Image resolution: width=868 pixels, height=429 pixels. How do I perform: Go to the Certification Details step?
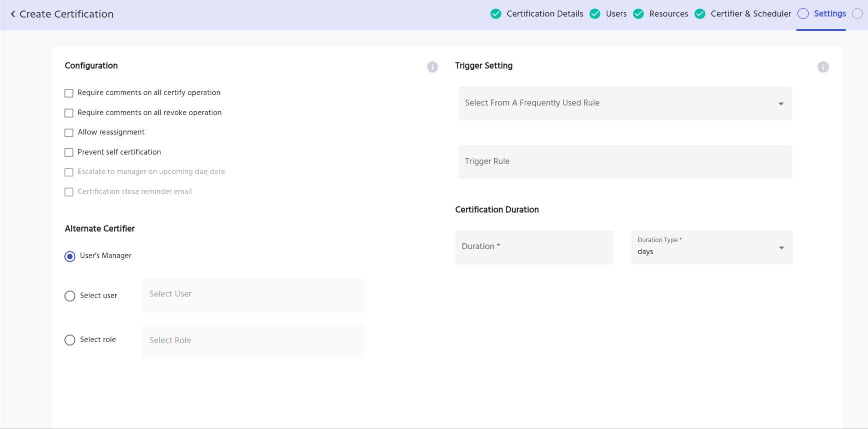pos(544,14)
